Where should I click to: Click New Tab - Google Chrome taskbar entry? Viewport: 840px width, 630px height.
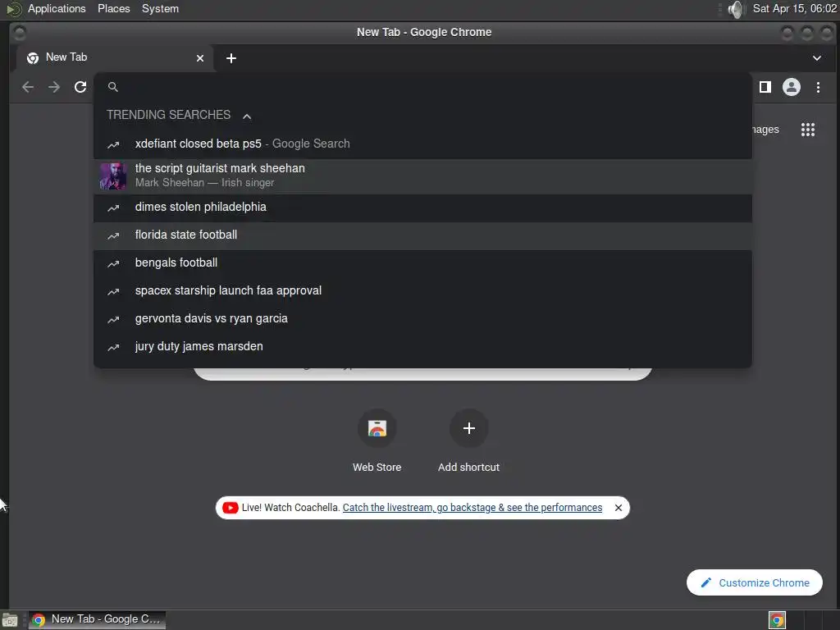(97, 619)
